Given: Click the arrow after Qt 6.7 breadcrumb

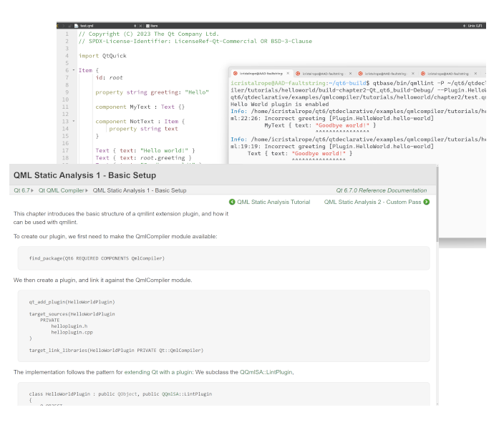Looking at the screenshot, I should pos(32,190).
